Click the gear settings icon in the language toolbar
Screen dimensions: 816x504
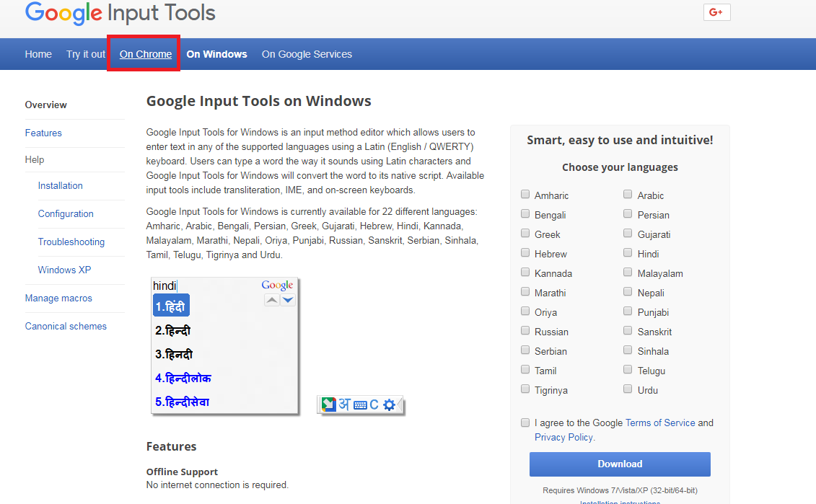389,404
